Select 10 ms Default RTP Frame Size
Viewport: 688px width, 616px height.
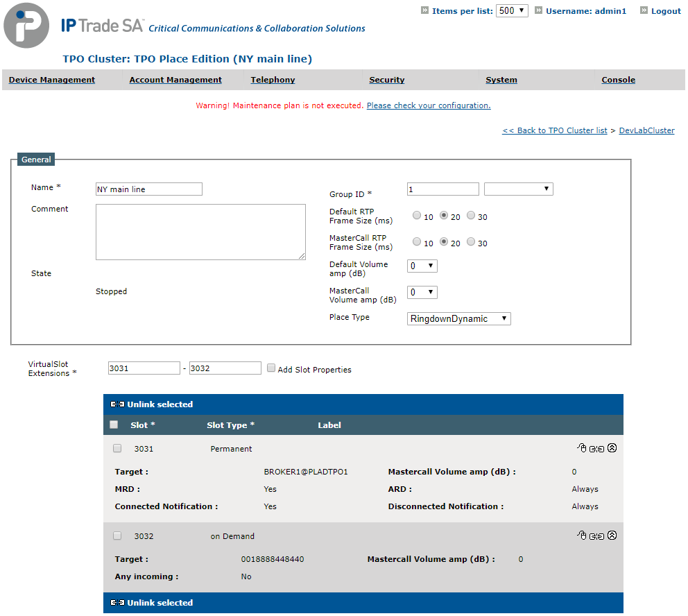pyautogui.click(x=417, y=215)
